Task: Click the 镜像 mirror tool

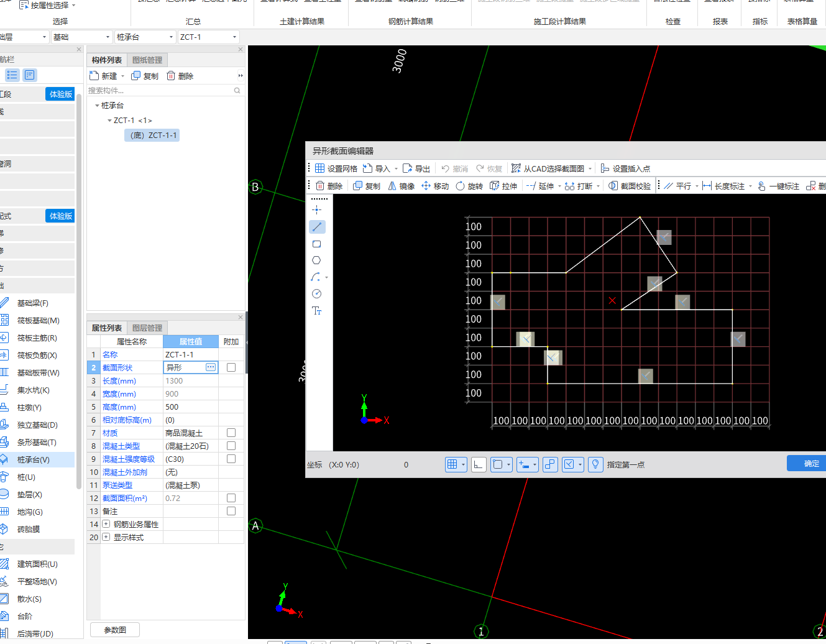Action: (401, 186)
